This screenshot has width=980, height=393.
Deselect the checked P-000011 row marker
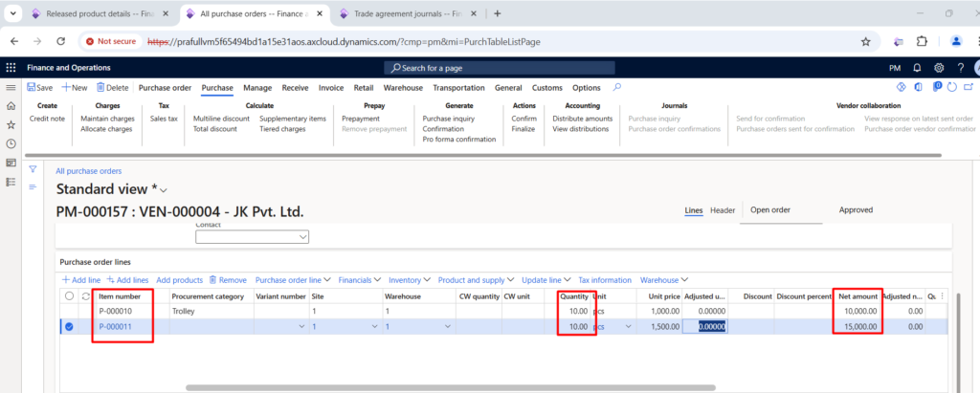pos(69,326)
